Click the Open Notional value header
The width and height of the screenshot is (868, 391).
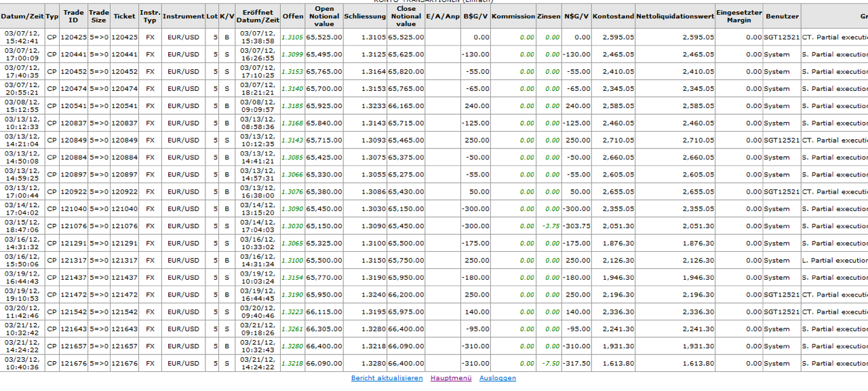coord(324,16)
